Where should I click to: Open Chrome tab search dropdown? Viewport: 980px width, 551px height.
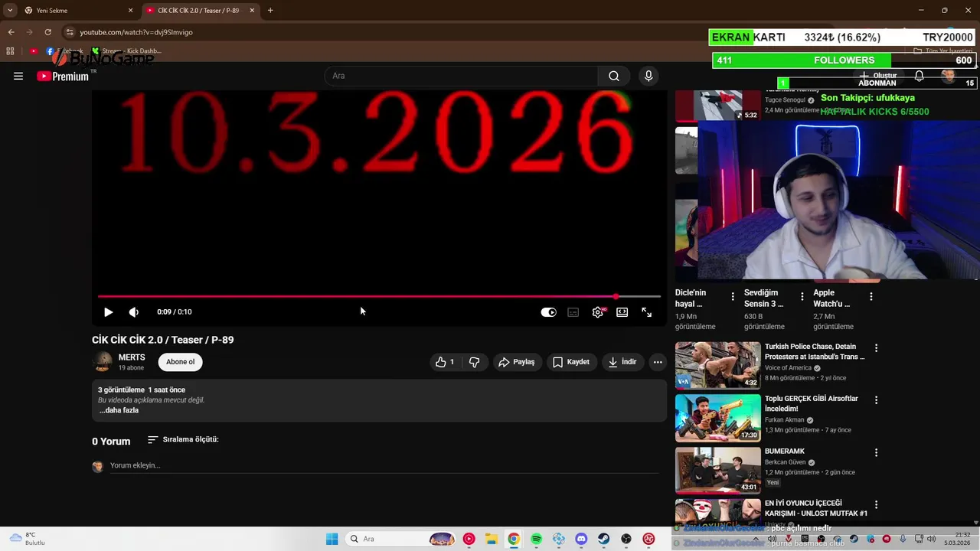pyautogui.click(x=9, y=11)
